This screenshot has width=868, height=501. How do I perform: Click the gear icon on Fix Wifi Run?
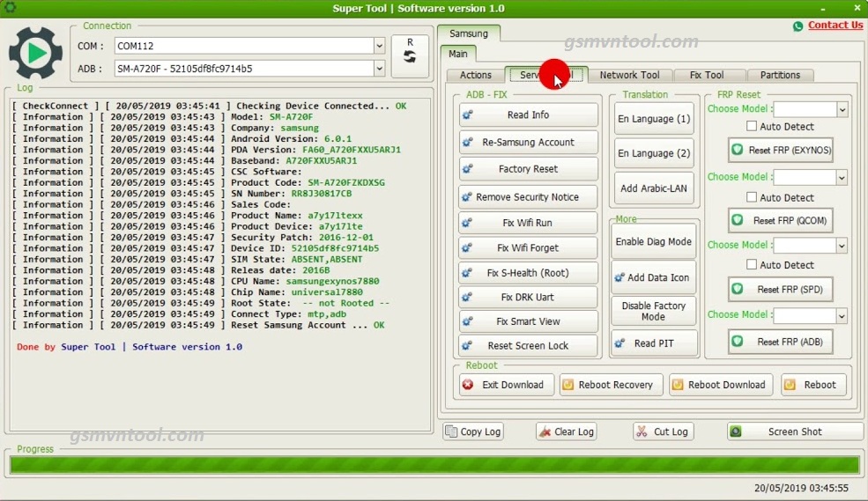coord(467,223)
